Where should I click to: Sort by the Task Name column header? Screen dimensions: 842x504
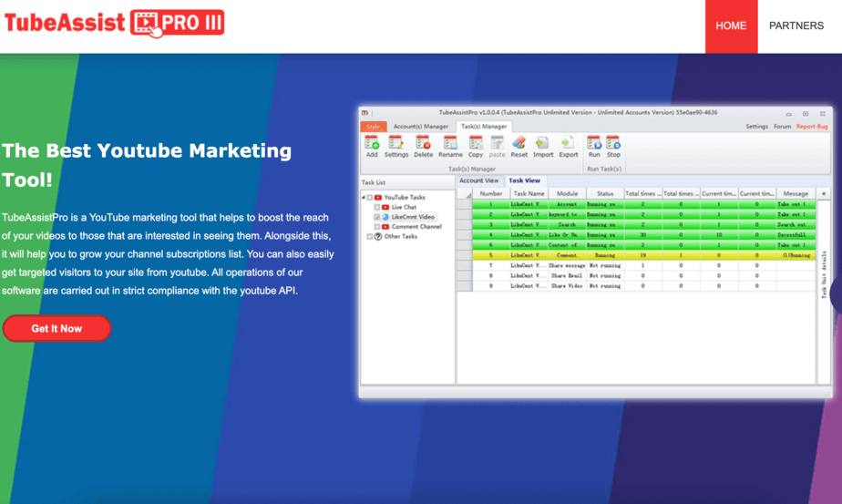click(x=529, y=193)
